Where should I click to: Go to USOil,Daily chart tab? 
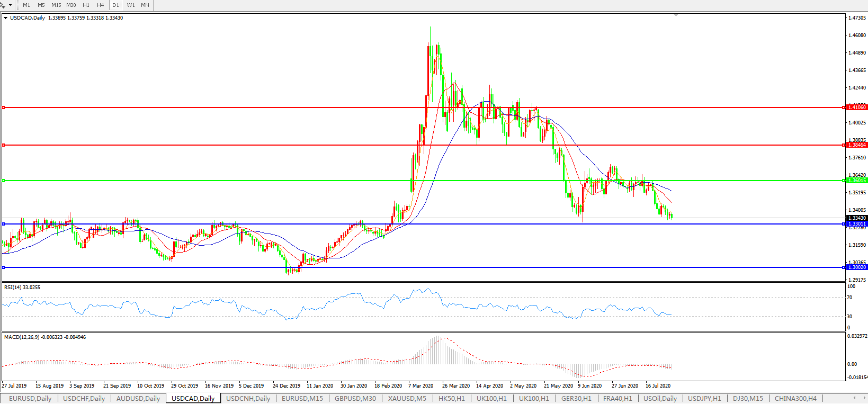point(660,398)
